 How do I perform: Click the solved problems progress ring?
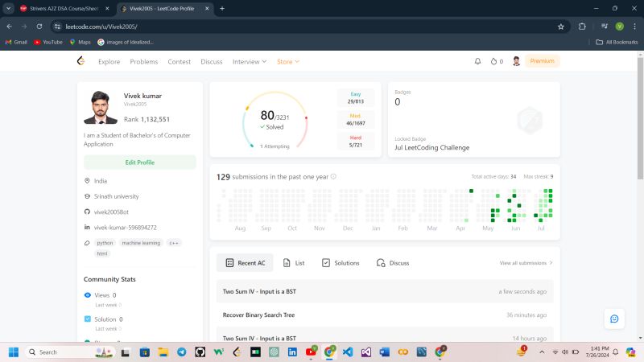[274, 121]
